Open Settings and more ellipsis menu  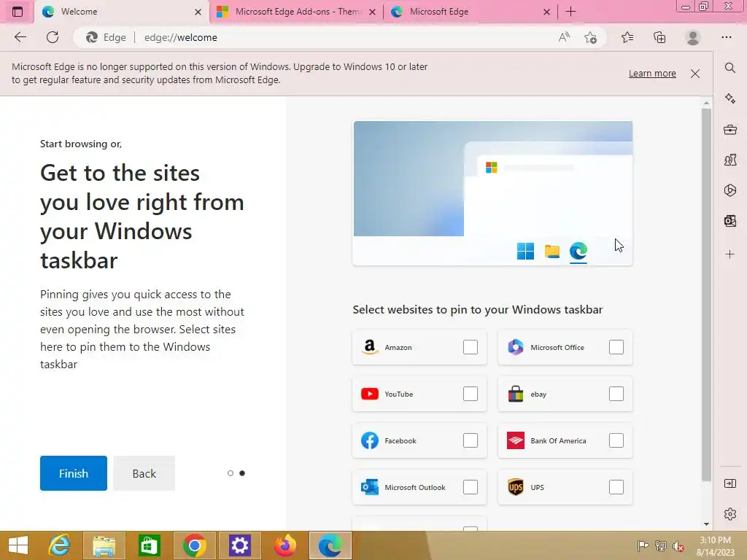pyautogui.click(x=726, y=37)
